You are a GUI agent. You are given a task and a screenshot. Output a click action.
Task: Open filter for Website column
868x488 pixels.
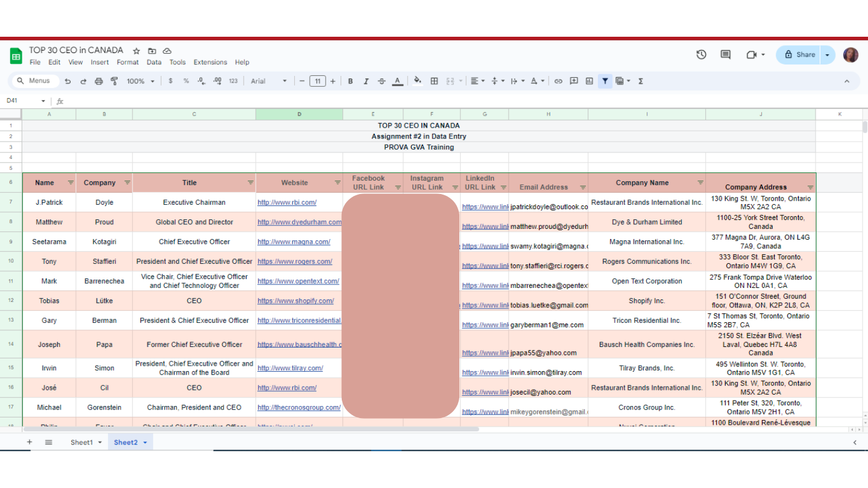tap(338, 183)
